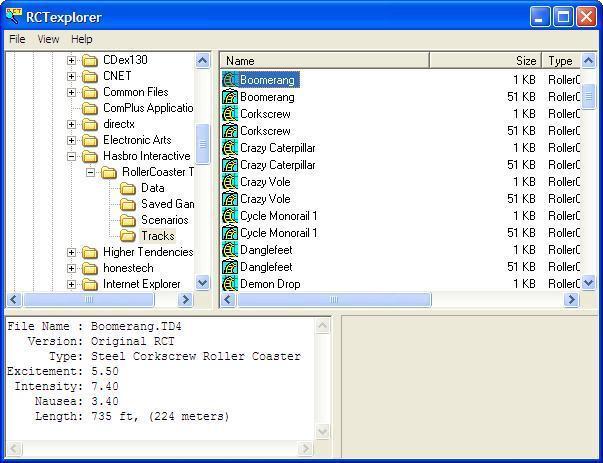Click the file list vertical scroll thumb

click(x=588, y=97)
